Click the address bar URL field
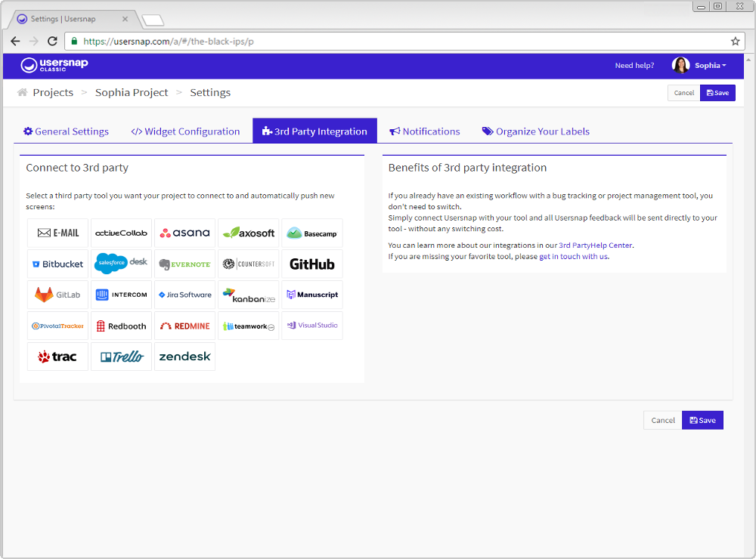Viewport: 756px width, 559px height. point(405,42)
